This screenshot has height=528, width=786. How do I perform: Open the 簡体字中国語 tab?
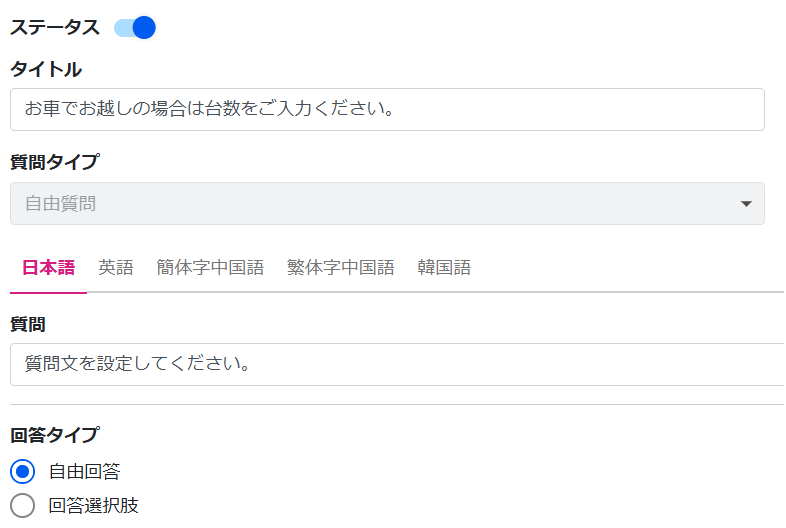coord(210,267)
